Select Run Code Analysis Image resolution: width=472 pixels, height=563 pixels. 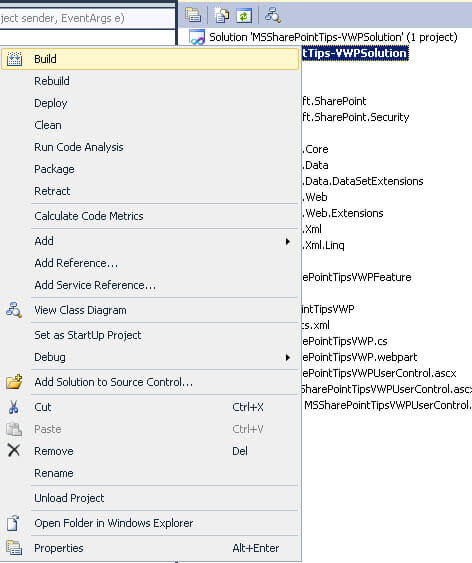150,147
